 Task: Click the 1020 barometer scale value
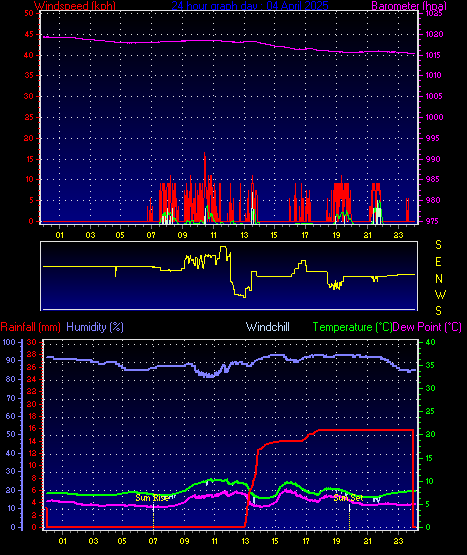pyautogui.click(x=434, y=35)
